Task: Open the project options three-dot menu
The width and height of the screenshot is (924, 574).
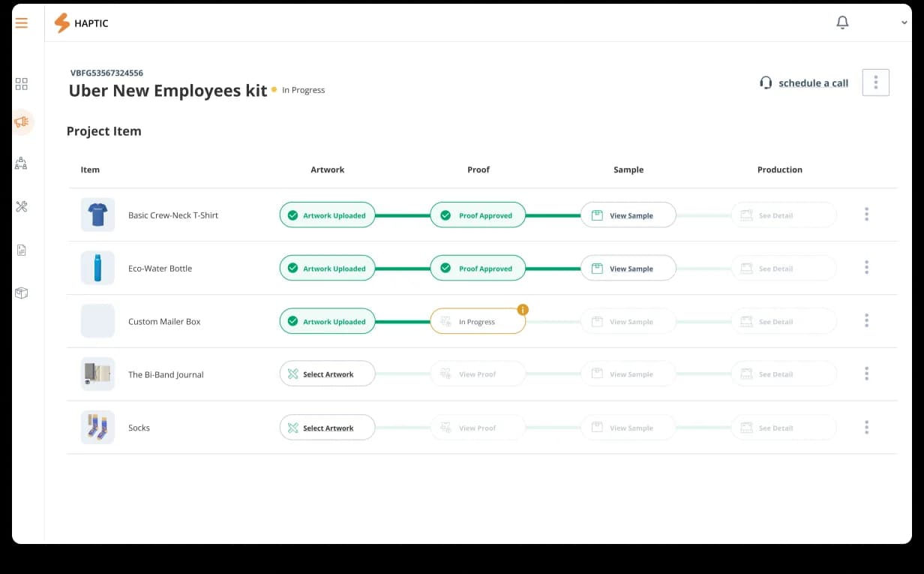Action: click(876, 83)
